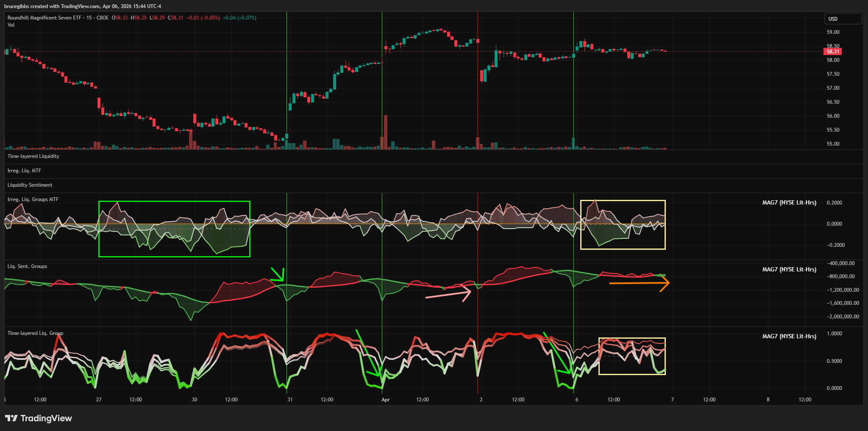Click the red 58.31 current price label
This screenshot has height=431, width=868.
coord(832,52)
